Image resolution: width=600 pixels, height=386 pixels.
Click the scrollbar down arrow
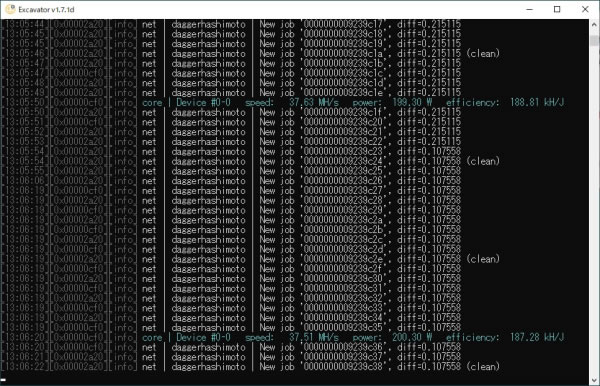(x=594, y=381)
